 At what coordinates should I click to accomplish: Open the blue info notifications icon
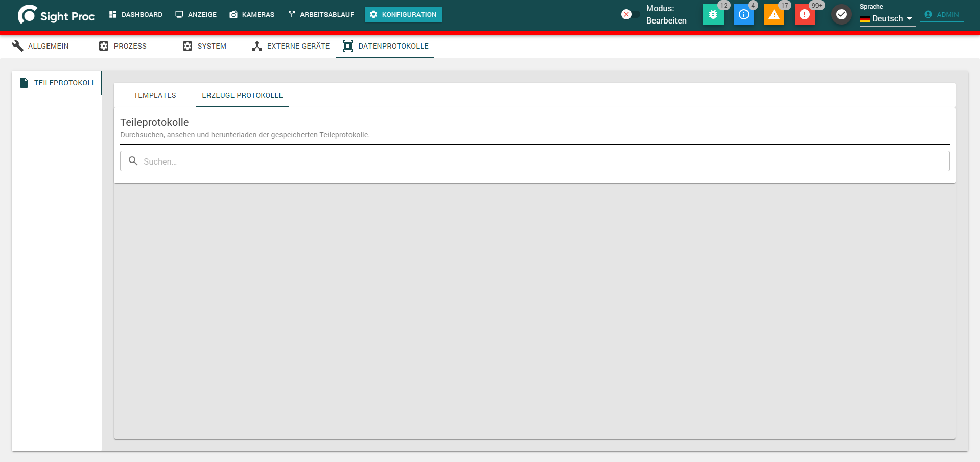(x=743, y=14)
